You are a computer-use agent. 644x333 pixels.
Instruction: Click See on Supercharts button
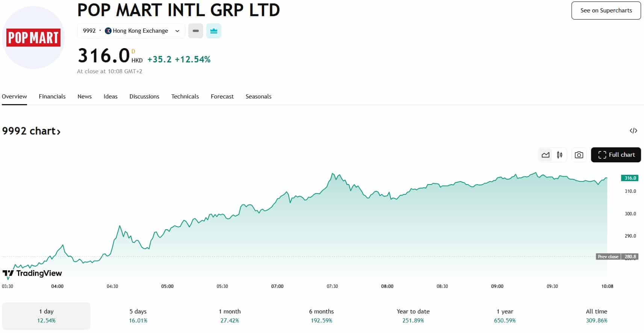click(606, 11)
